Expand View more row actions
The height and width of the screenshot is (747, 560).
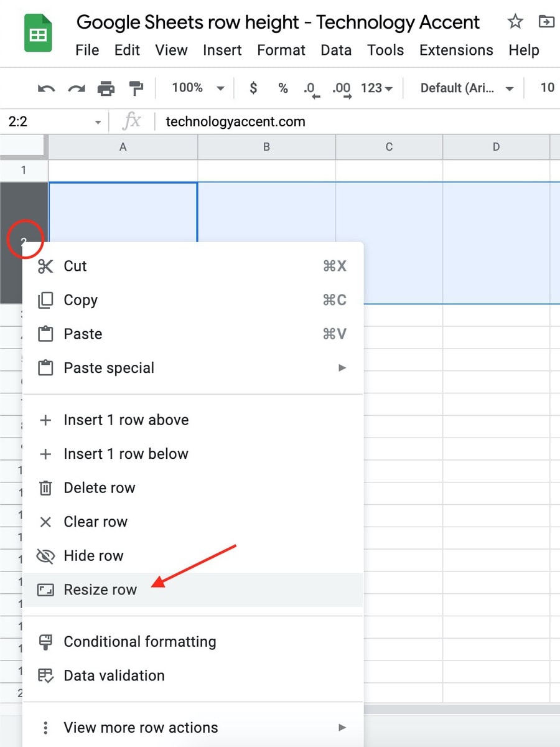[x=193, y=728]
